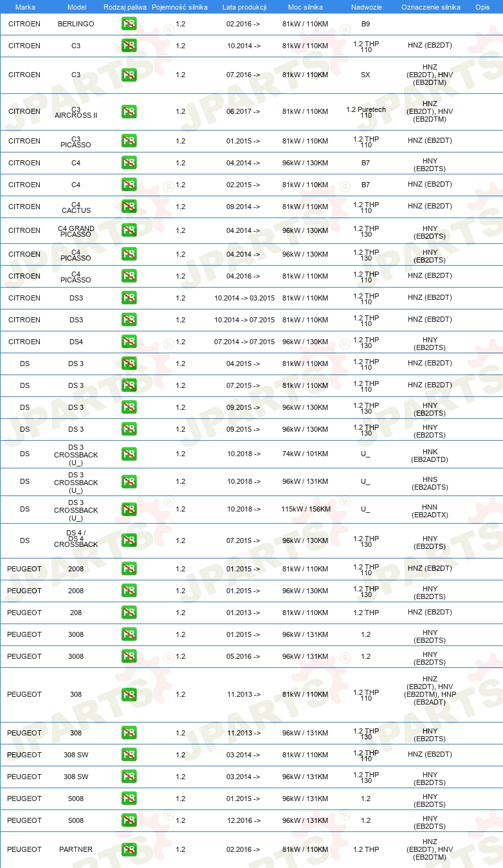Click the Marka column header
Viewport: 503px width, 868px height.
24,7
